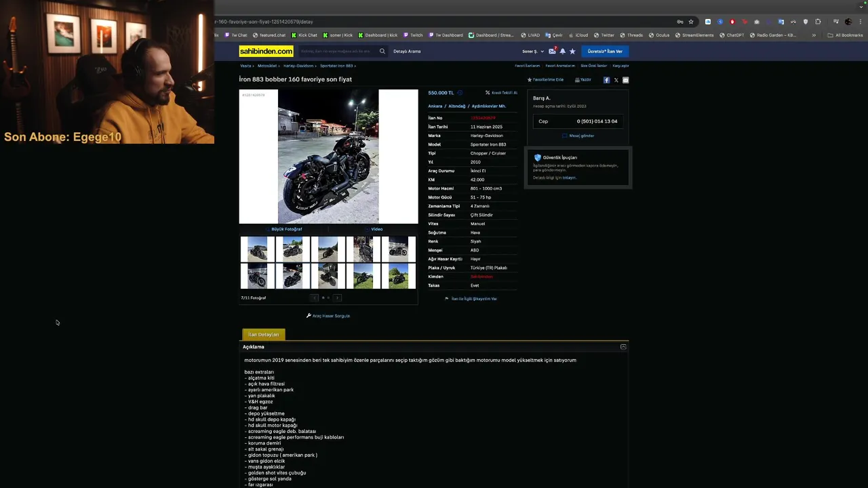Viewport: 868px width, 488px height.
Task: Click the Yazdır print link
Action: tap(583, 80)
